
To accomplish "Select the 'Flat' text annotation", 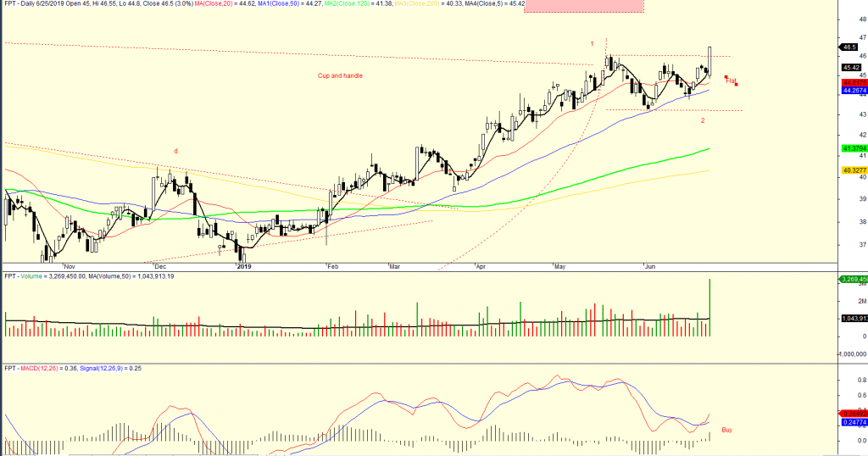I will [x=731, y=81].
